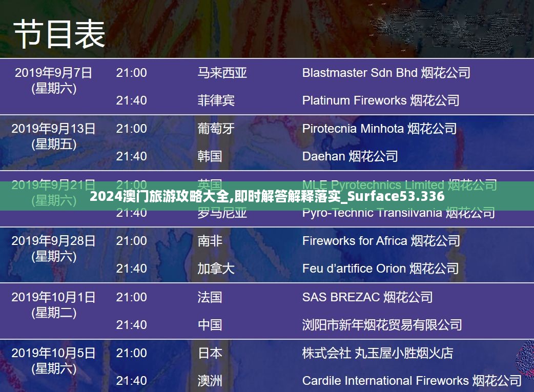
Task: Select the date 2019年9月13日
Action: [53, 129]
